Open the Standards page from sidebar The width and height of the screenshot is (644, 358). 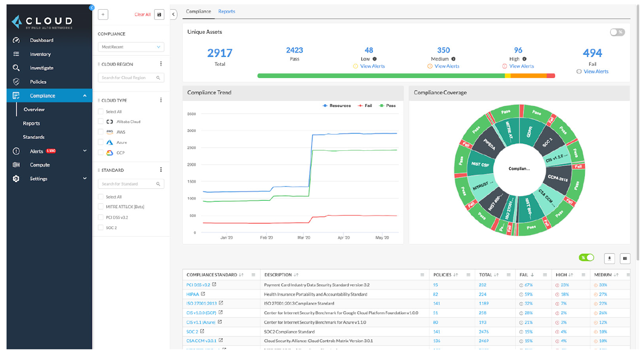click(x=34, y=137)
